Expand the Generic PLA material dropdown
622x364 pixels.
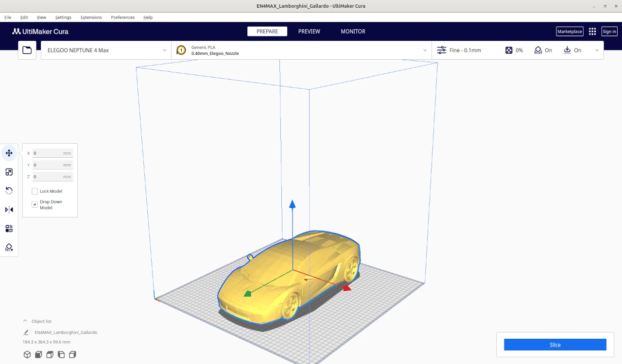tap(301, 50)
